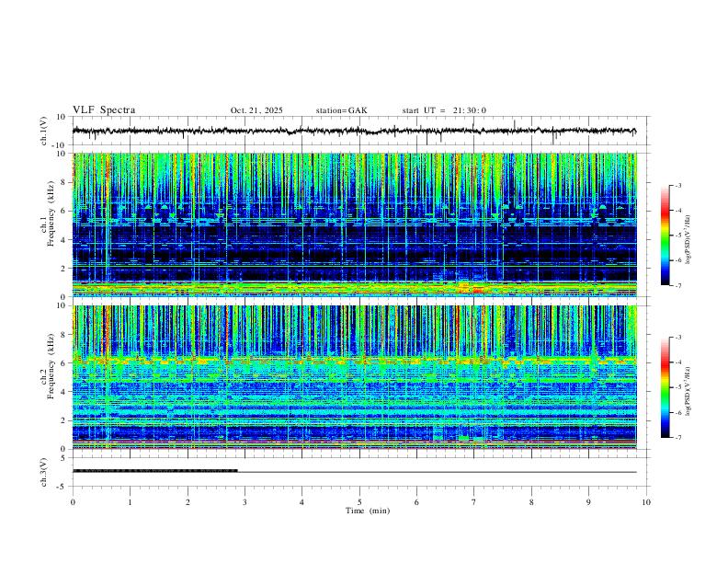Click the "-3" tick on ch.1 color bar
The width and height of the screenshot is (728, 563).
[677, 185]
